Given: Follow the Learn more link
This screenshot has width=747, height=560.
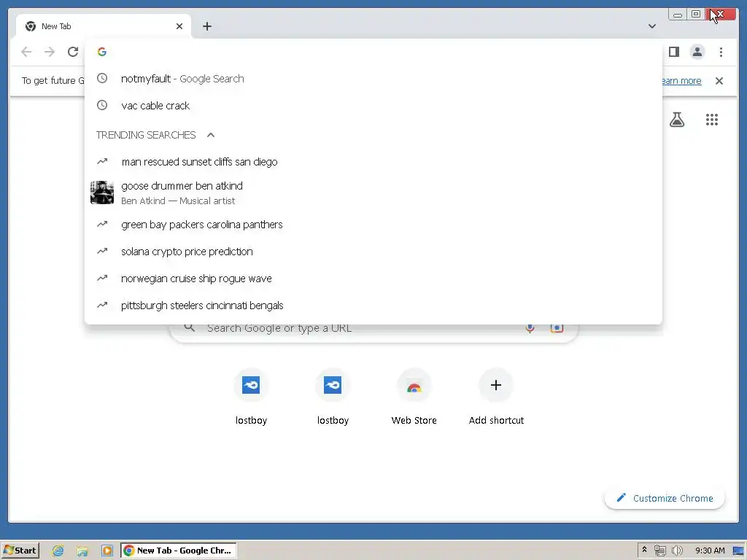Looking at the screenshot, I should coord(681,80).
